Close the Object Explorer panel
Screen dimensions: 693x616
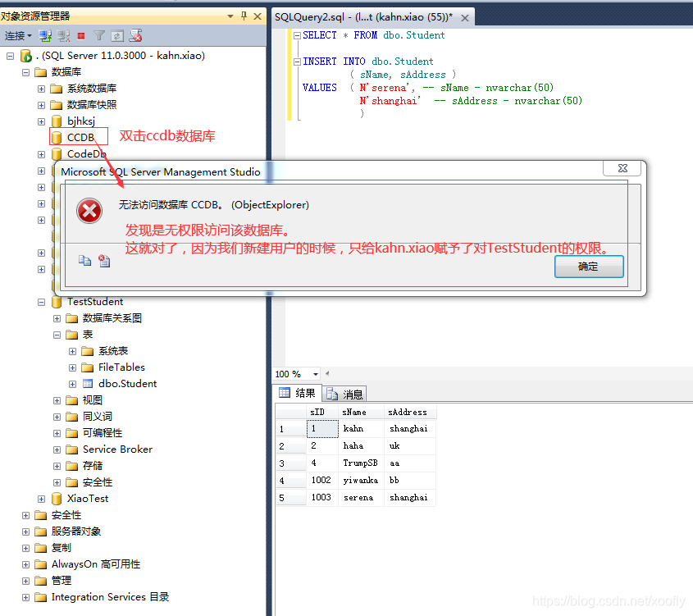(x=258, y=16)
